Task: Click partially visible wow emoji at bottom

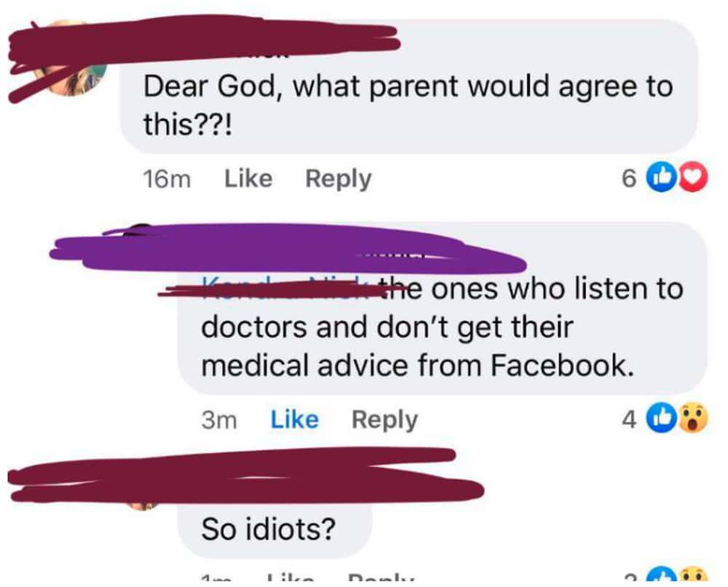Action: click(693, 575)
